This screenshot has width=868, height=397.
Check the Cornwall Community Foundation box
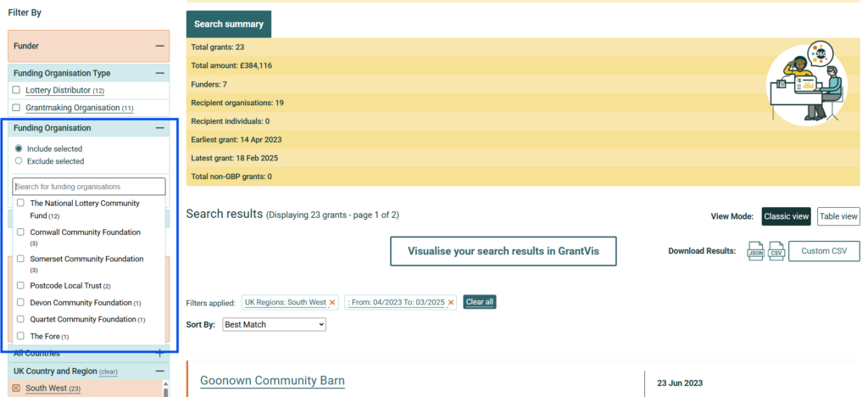(x=20, y=232)
